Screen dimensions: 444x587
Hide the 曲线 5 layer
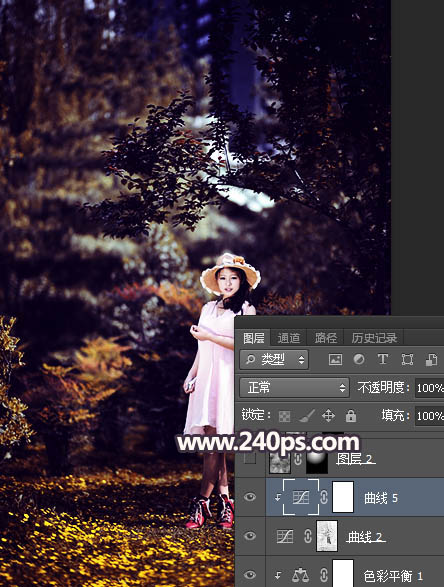[250, 497]
